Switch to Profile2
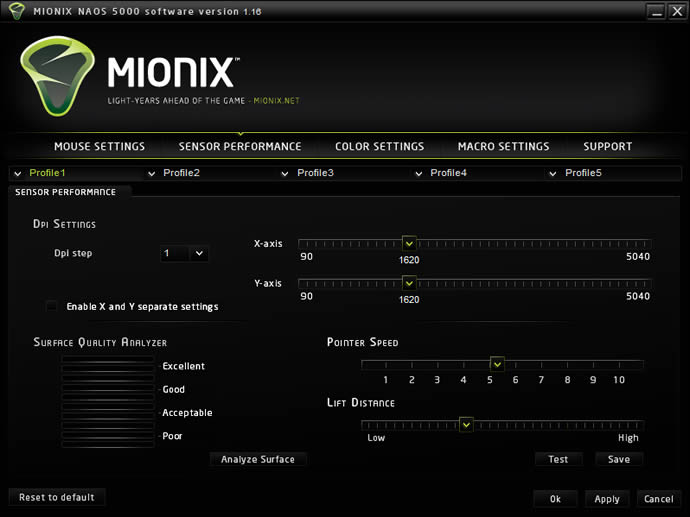This screenshot has height=517, width=690. tap(181, 173)
